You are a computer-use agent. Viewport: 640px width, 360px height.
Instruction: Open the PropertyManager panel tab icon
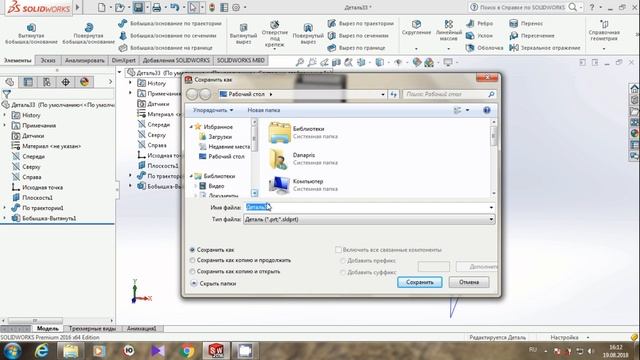(28, 82)
